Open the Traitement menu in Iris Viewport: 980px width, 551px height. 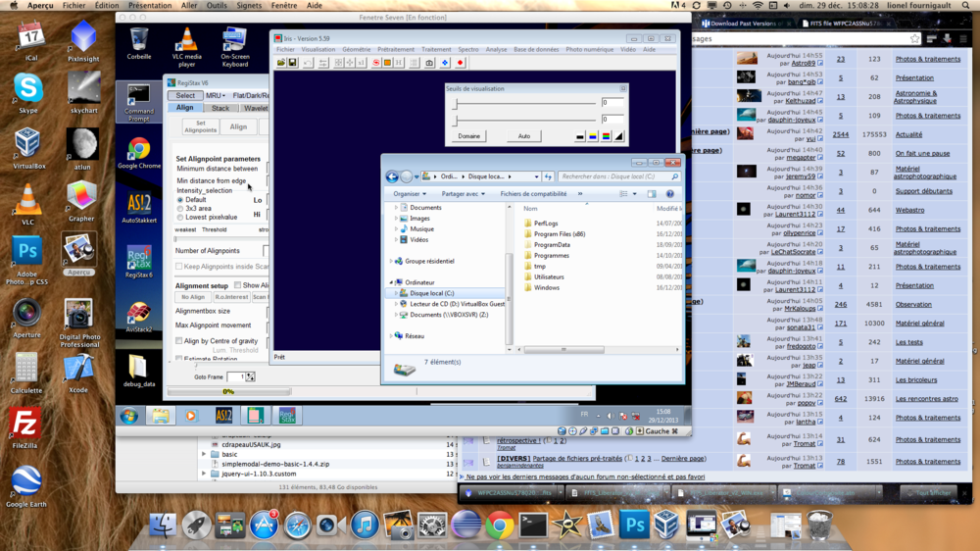436,49
